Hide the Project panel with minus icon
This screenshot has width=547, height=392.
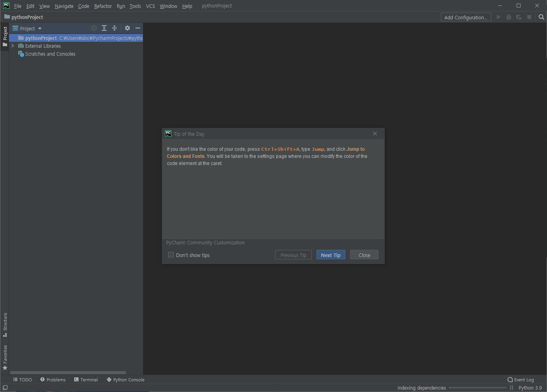138,28
